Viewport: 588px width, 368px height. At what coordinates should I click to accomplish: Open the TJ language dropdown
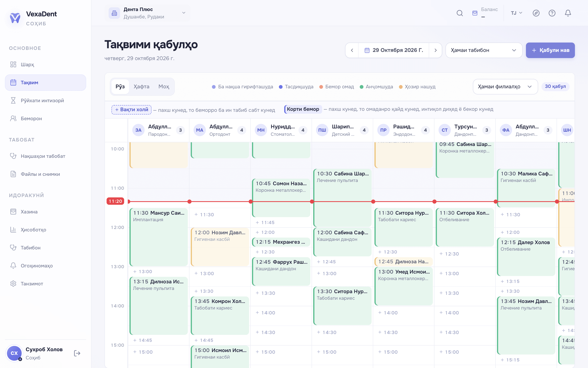coord(516,13)
